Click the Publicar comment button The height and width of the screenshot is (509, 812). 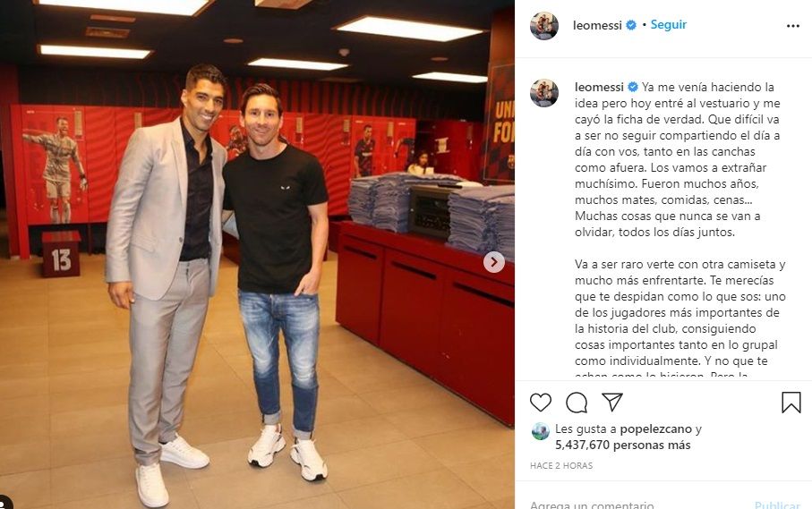(777, 505)
